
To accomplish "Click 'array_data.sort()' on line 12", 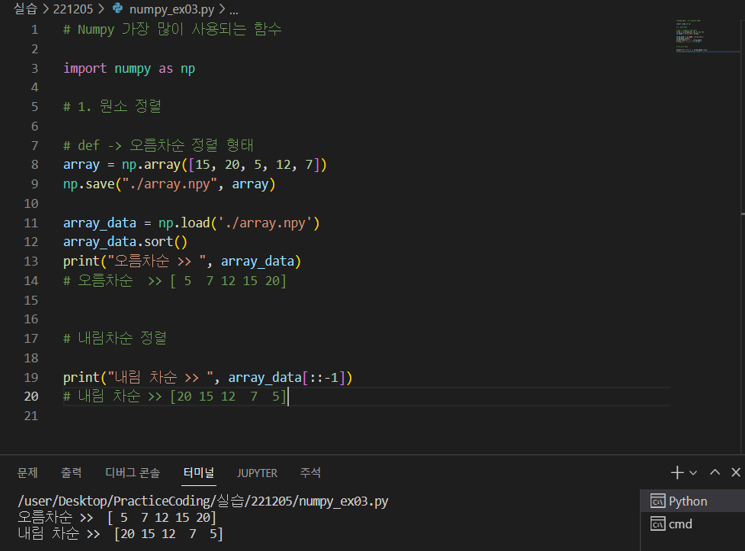I will tap(125, 242).
